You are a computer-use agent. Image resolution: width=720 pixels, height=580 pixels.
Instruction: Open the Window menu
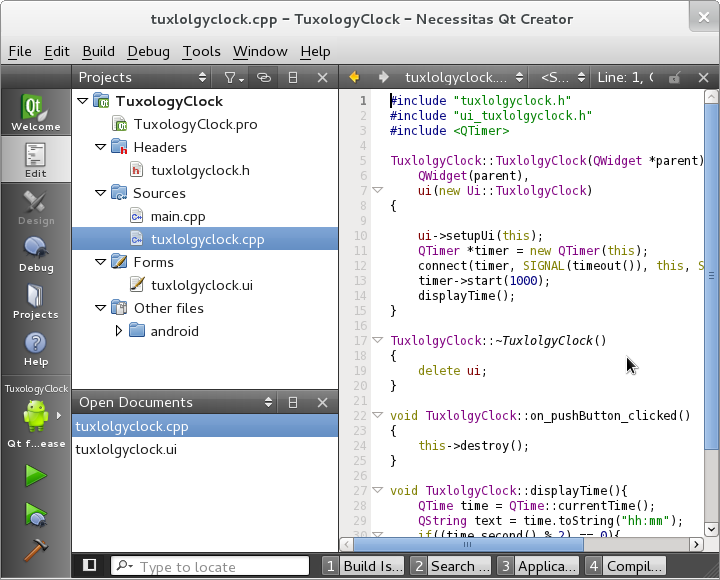[x=260, y=51]
